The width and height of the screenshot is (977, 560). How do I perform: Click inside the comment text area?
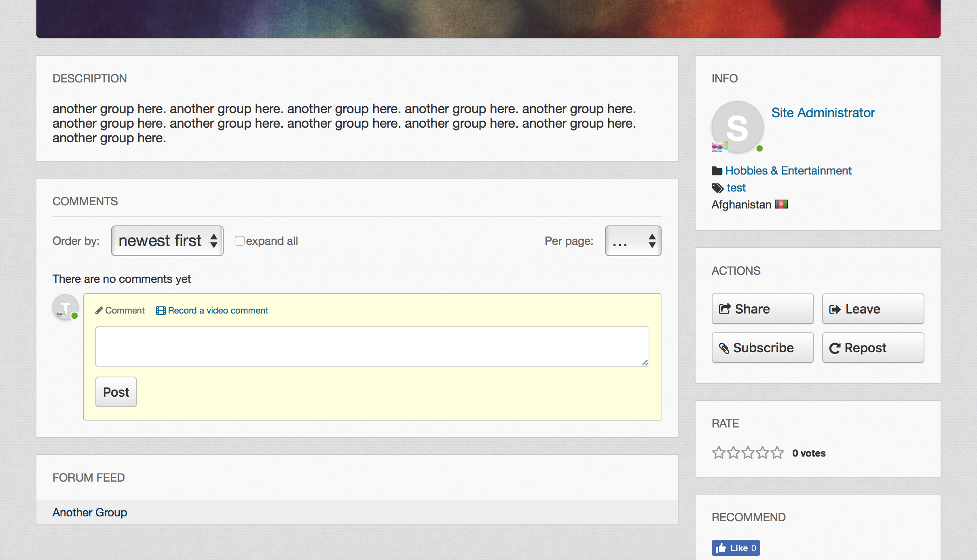tap(372, 346)
